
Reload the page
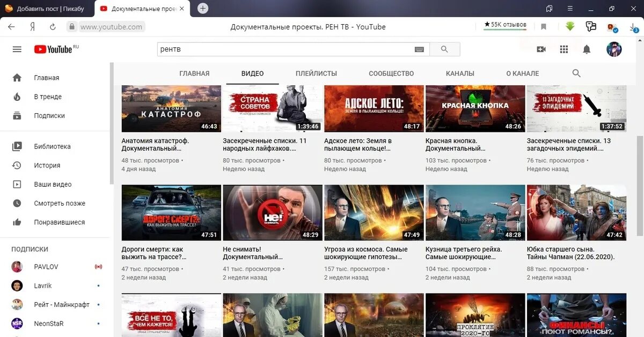[53, 27]
